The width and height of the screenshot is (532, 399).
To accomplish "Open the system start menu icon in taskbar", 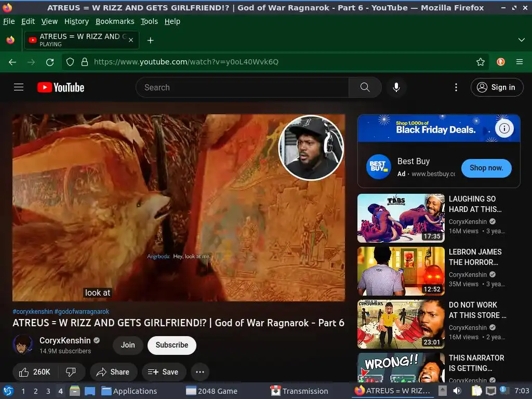I will [x=8, y=391].
